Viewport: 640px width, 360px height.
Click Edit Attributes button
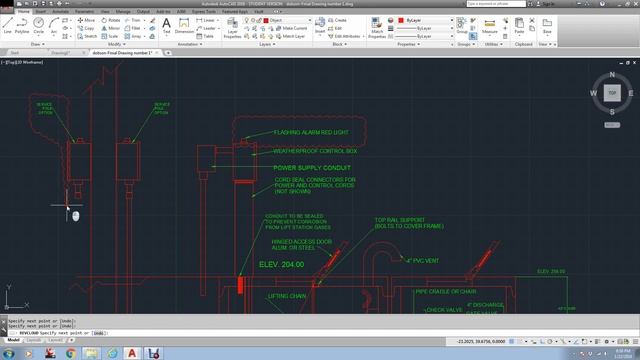click(x=344, y=36)
